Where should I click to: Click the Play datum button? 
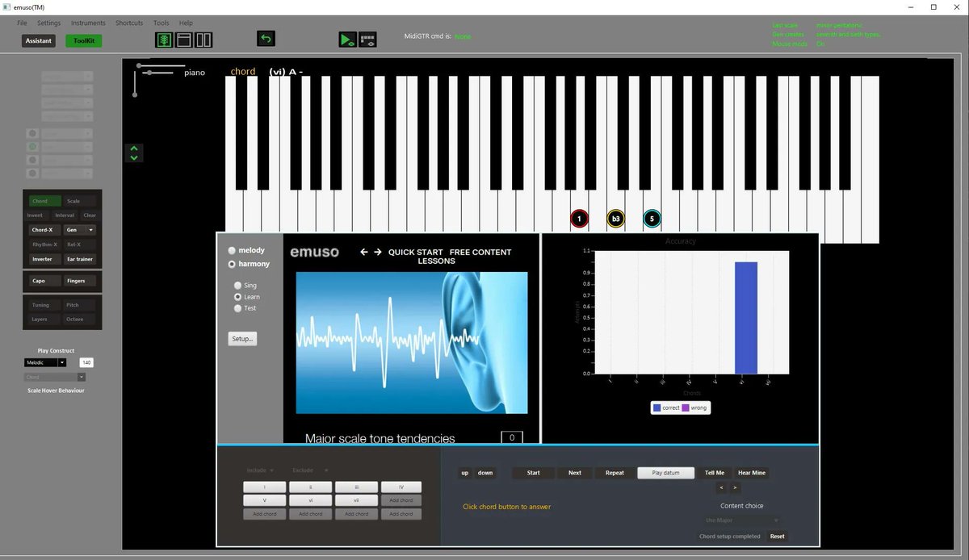point(665,473)
